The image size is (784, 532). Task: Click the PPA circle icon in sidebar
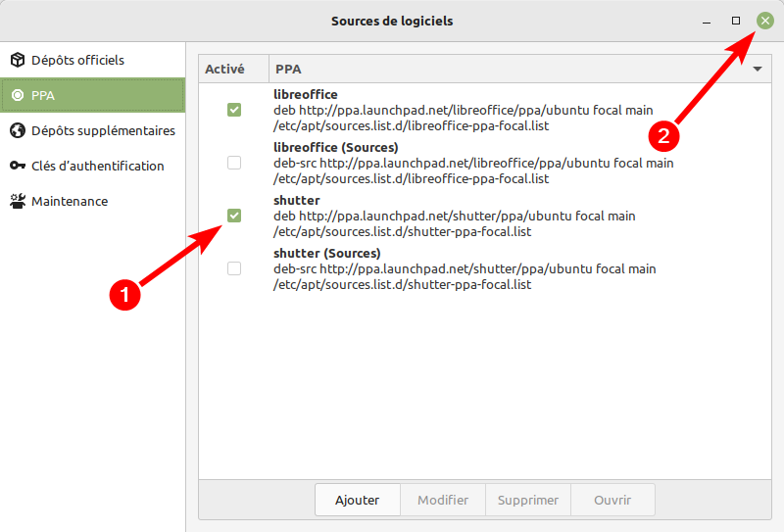tap(18, 95)
